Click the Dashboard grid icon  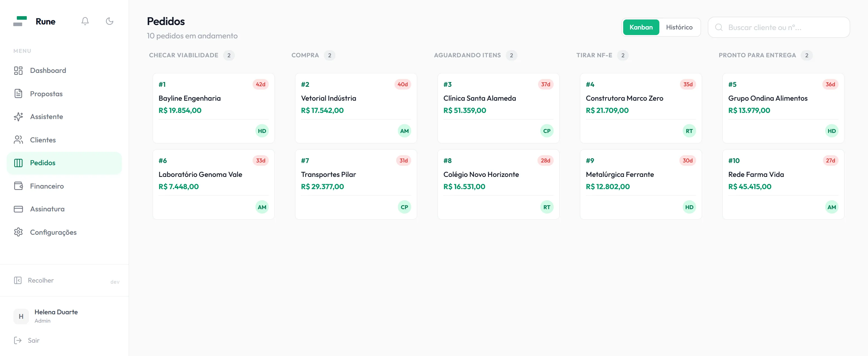click(x=18, y=70)
